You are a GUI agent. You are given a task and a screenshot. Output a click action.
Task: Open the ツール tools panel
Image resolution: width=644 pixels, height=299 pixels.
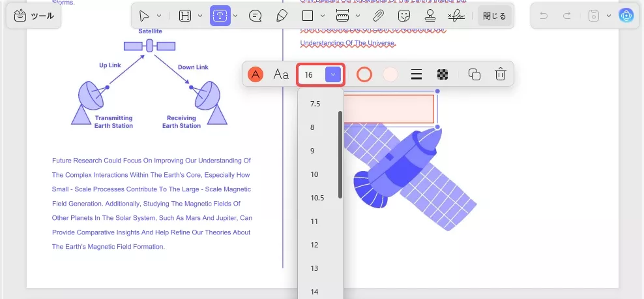tap(34, 16)
